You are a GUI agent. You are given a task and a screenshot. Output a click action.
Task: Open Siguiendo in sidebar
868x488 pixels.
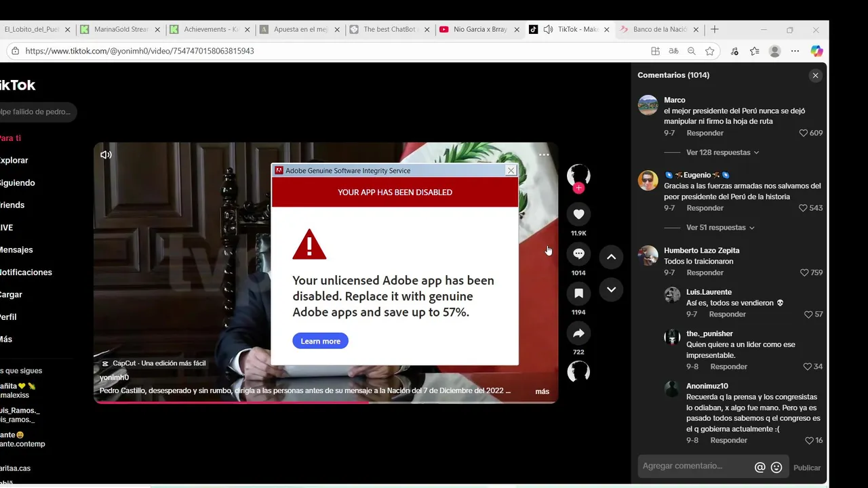[x=17, y=183]
